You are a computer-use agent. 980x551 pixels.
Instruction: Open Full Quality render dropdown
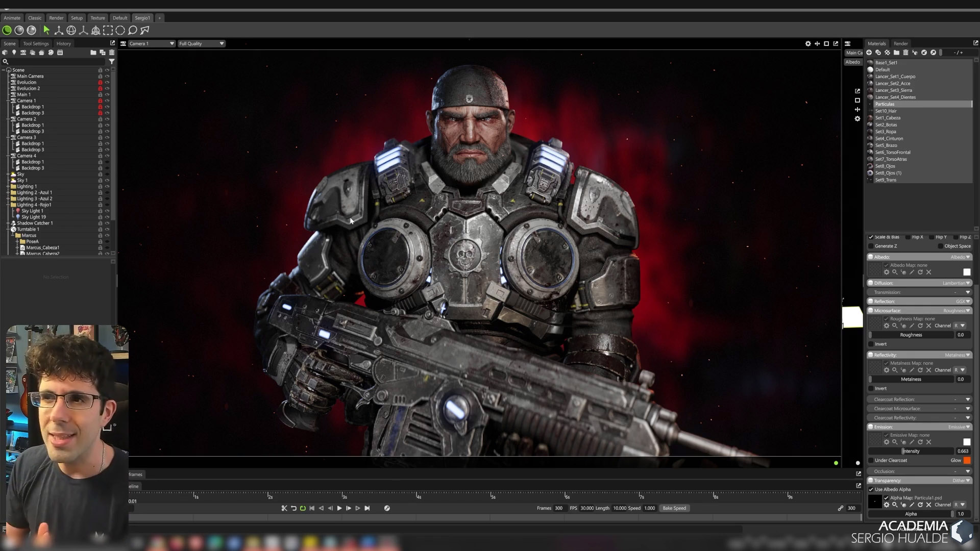(x=201, y=43)
